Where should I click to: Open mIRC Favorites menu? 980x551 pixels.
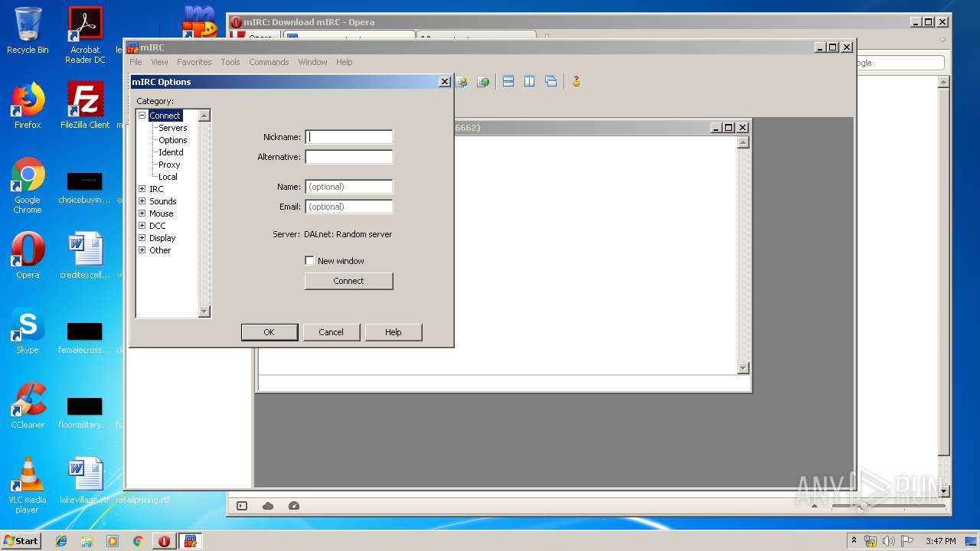(194, 62)
